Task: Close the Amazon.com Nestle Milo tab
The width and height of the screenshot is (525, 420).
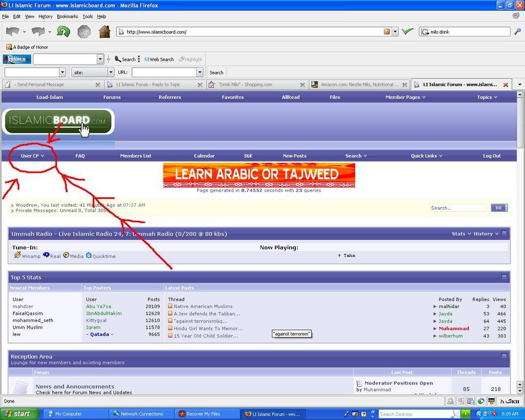Action: (x=405, y=85)
